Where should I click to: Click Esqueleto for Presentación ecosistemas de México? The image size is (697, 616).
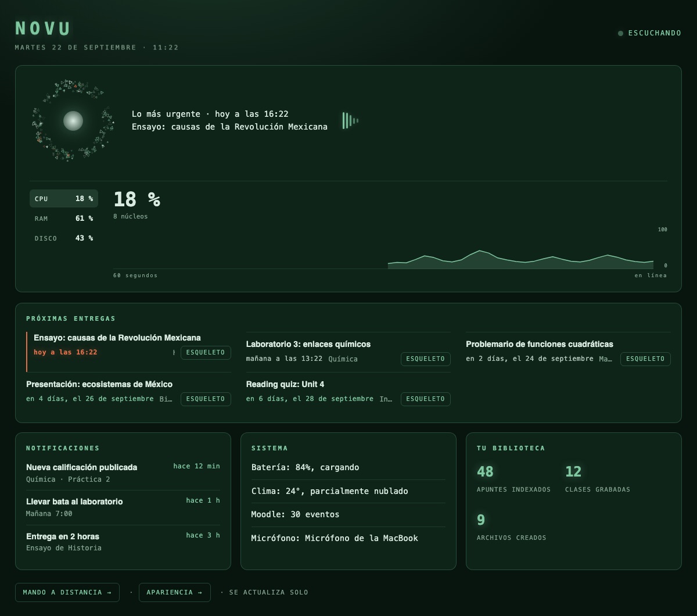(206, 399)
